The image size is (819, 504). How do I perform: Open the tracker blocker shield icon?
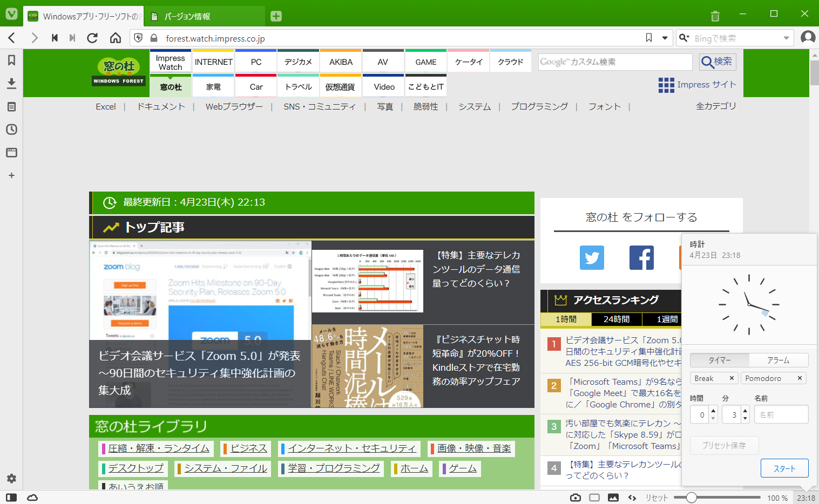point(139,38)
